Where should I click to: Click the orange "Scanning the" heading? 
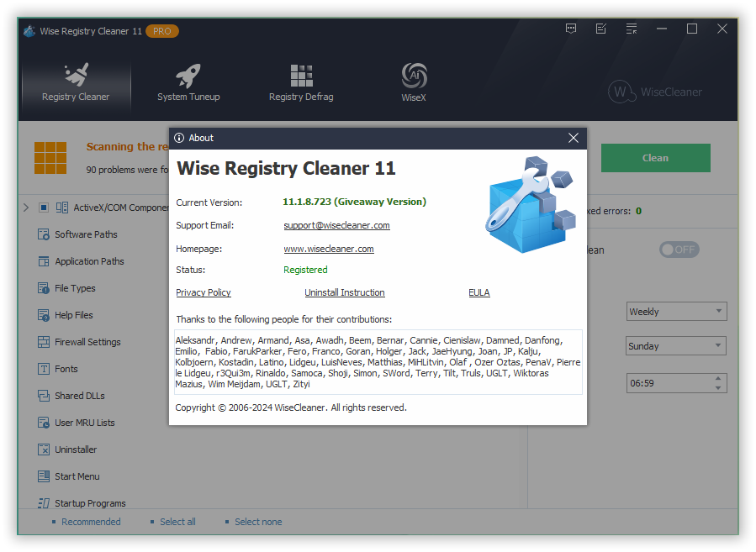coord(120,146)
